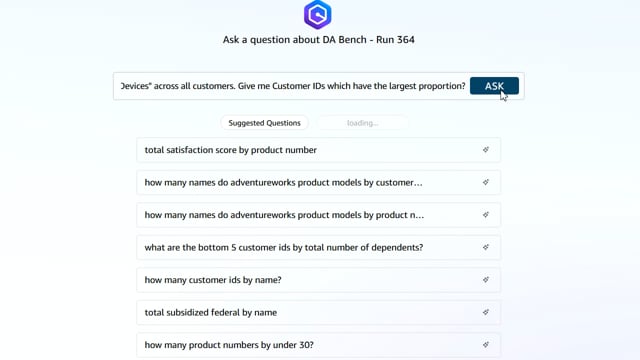The width and height of the screenshot is (640, 360).
Task: Select the Suggested Questions tab
Action: (x=264, y=123)
